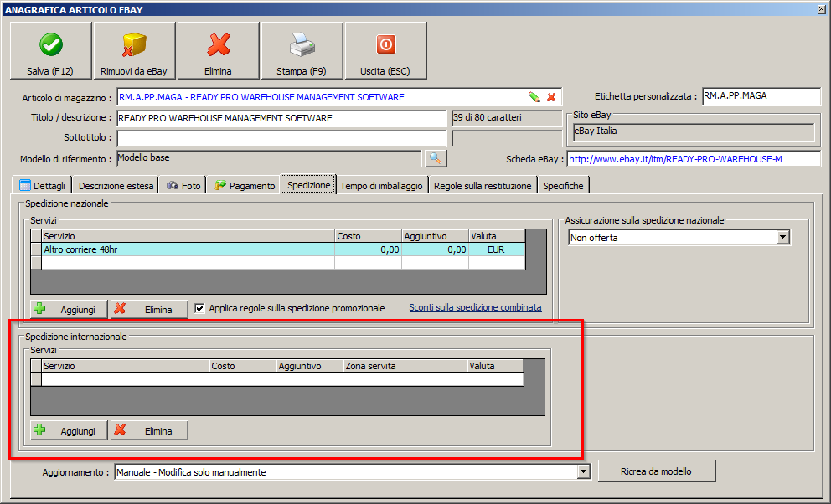Click the Scheda eBay URL link
Image resolution: width=831 pixels, height=504 pixels.
[x=675, y=159]
